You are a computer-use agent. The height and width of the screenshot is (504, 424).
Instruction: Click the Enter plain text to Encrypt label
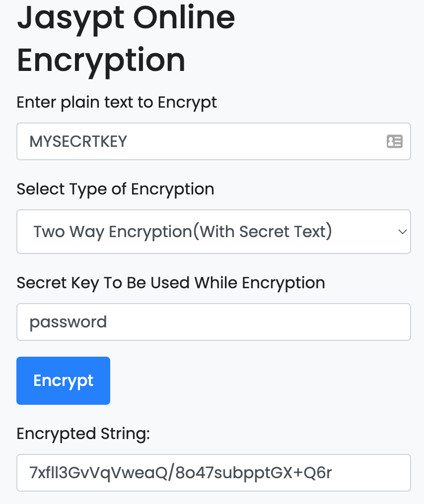[117, 103]
